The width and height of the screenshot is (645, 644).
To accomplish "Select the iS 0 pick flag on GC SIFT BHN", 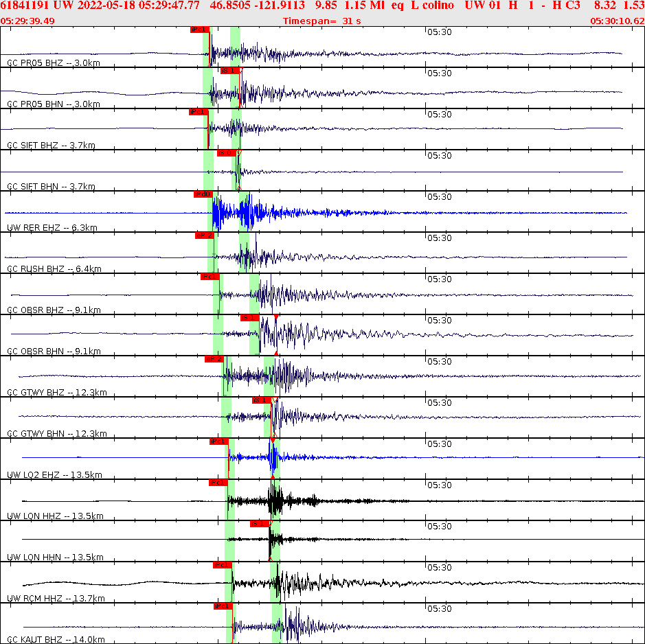I will click(228, 153).
